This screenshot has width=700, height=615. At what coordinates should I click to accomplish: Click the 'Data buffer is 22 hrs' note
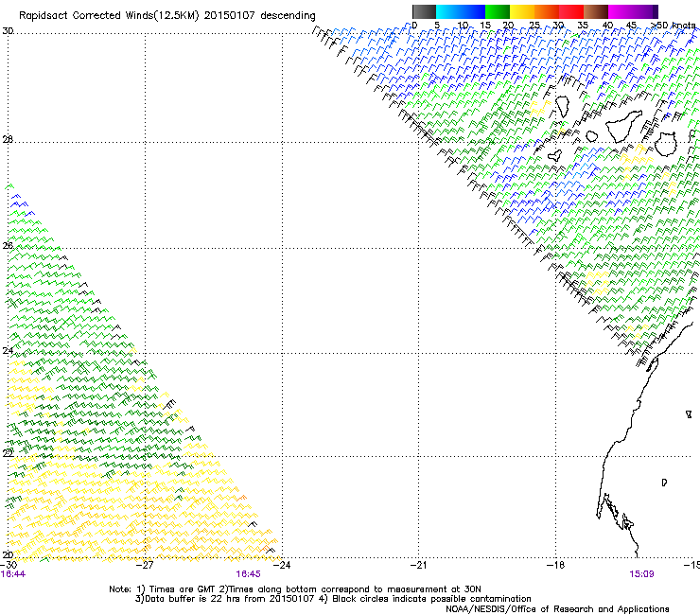191,599
